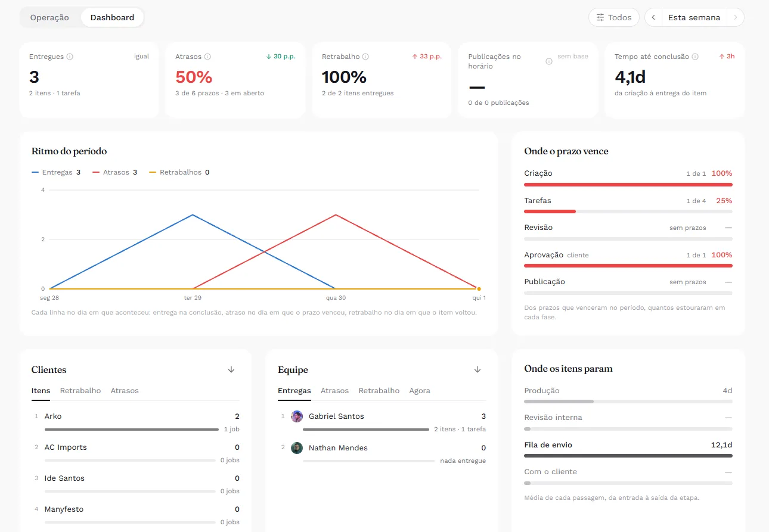
Task: Open the Agora tab in Equipe
Action: (x=420, y=391)
